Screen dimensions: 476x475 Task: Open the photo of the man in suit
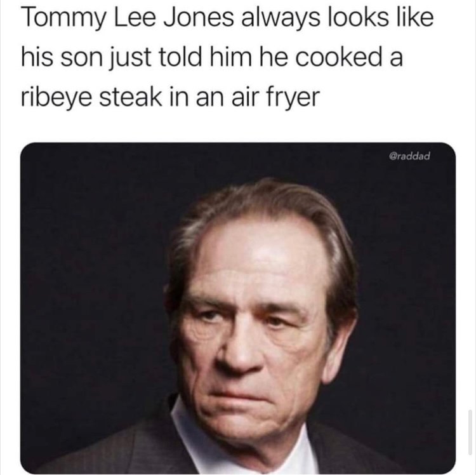pyautogui.click(x=238, y=308)
